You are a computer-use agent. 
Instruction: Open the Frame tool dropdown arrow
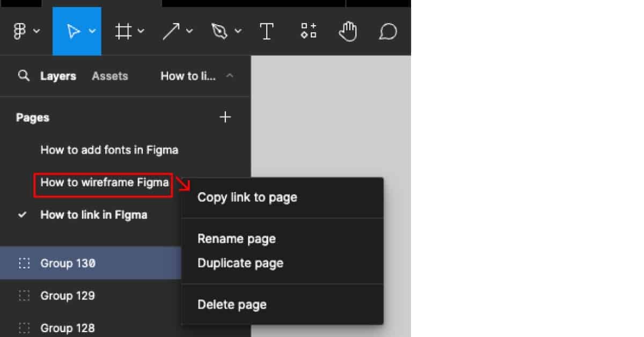click(x=140, y=31)
